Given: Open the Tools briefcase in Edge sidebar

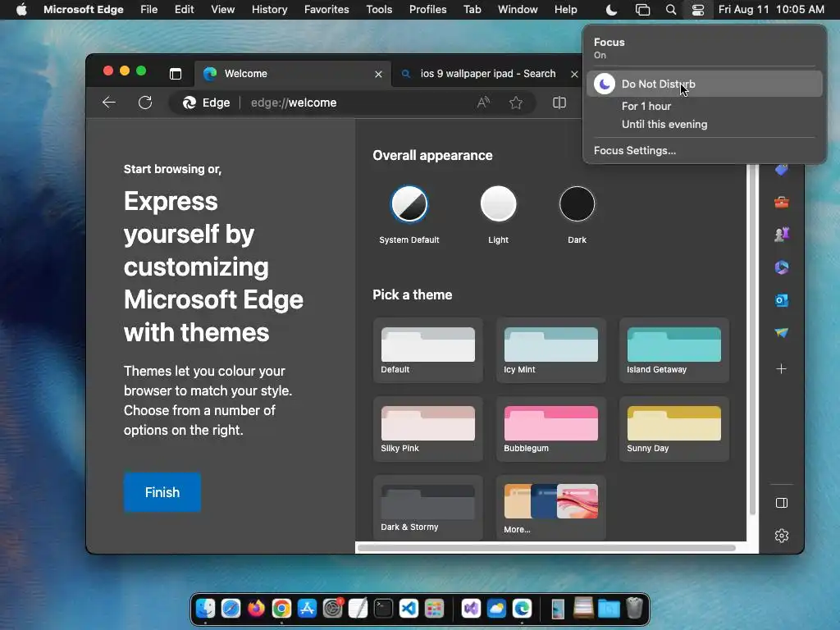Looking at the screenshot, I should tap(782, 202).
